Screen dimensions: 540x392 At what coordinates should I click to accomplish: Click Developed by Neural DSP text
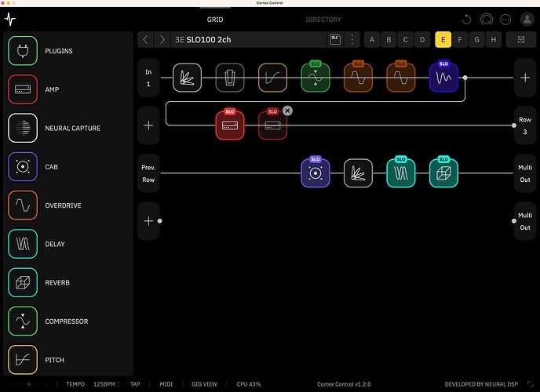481,384
